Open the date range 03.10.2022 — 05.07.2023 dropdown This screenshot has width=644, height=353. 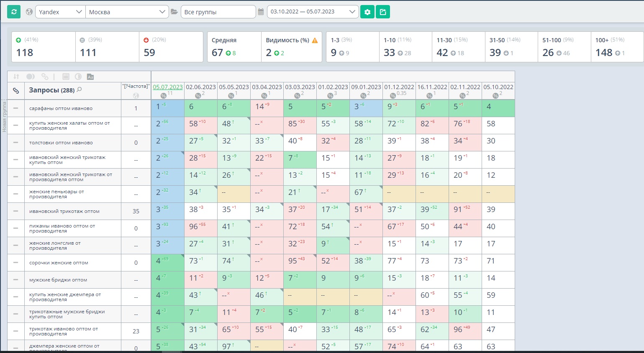[313, 12]
